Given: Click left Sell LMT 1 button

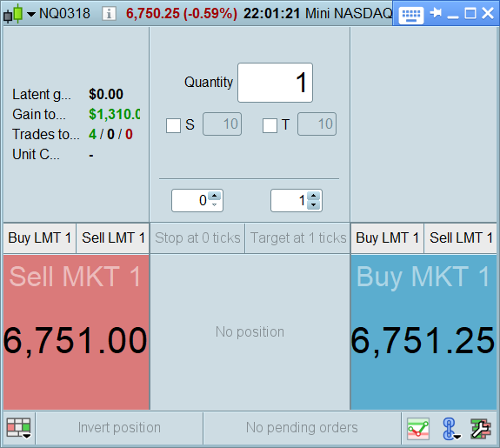Looking at the screenshot, I should click(x=113, y=238).
